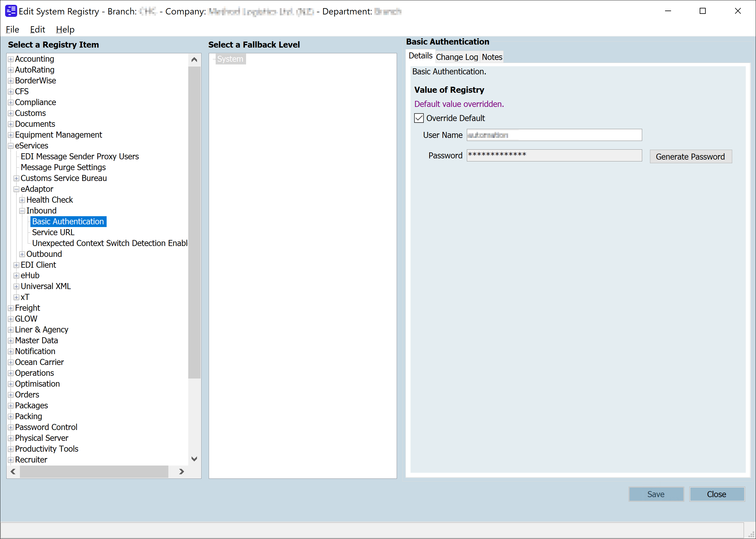
Task: Expand the Accounting category
Action: tap(10, 59)
